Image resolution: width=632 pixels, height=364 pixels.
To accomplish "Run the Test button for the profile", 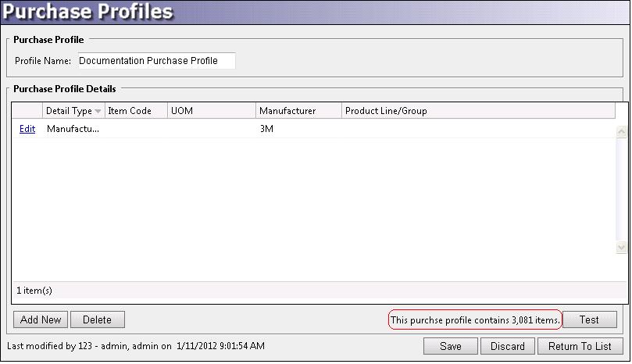I will 589,319.
